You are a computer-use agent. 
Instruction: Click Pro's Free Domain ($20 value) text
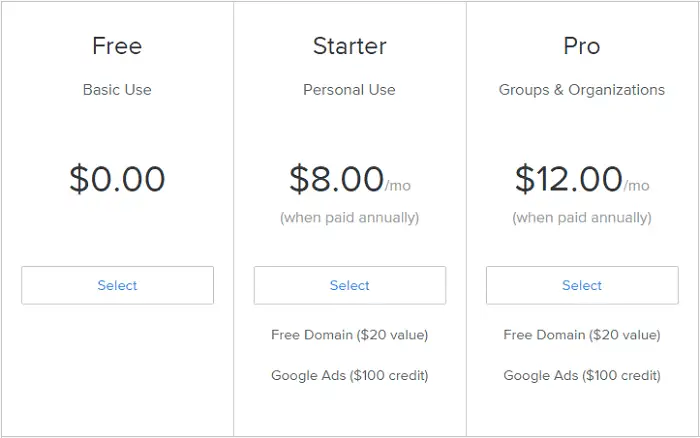582,335
